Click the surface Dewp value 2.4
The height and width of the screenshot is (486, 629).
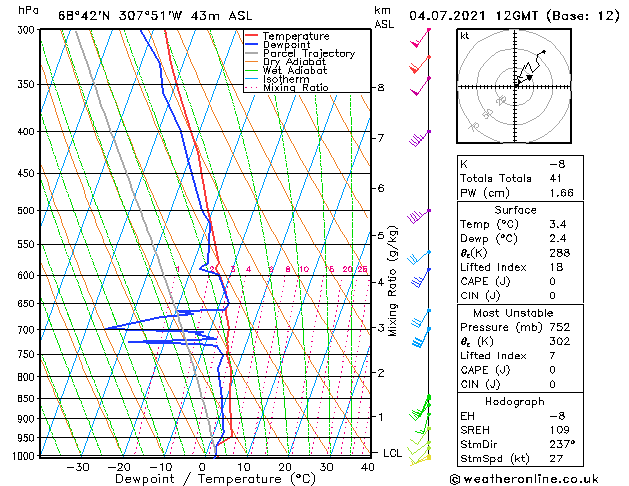click(558, 238)
